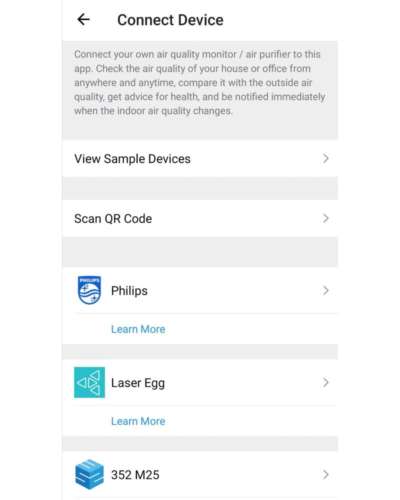Choose the Laser Egg device label
This screenshot has height=500, width=400.
[138, 383]
